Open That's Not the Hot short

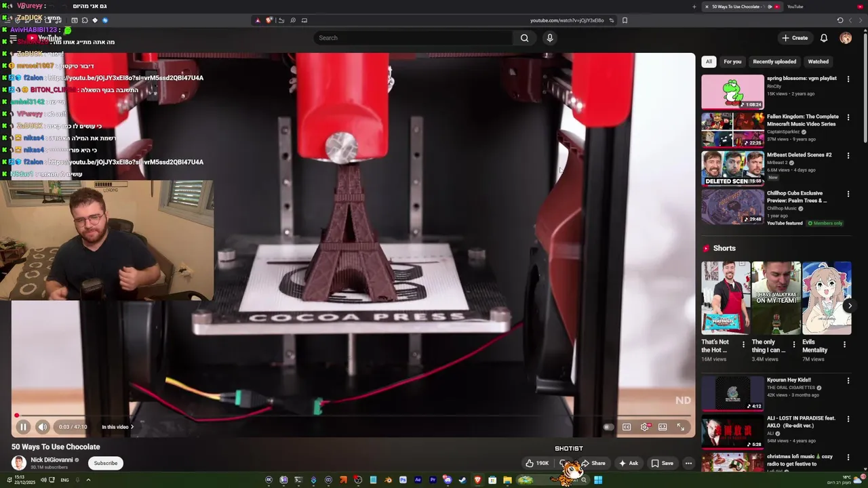pos(726,298)
